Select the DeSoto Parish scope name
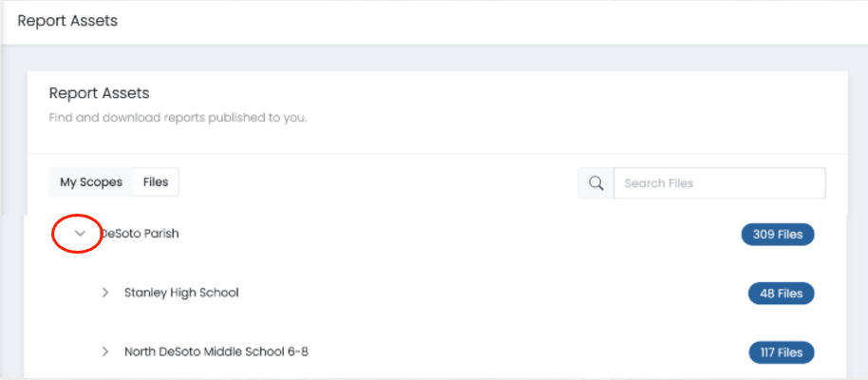Viewport: 868px width, 380px height. pos(142,234)
